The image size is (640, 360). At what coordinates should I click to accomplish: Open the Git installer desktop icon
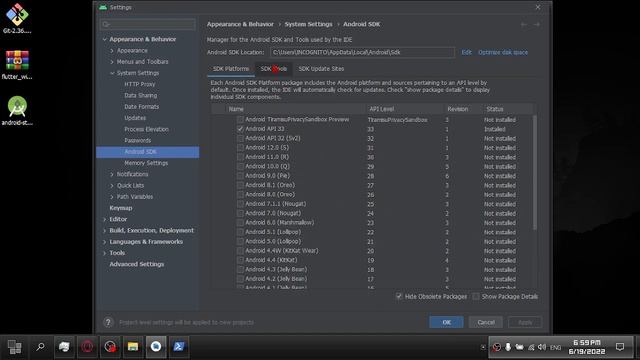pos(17,18)
